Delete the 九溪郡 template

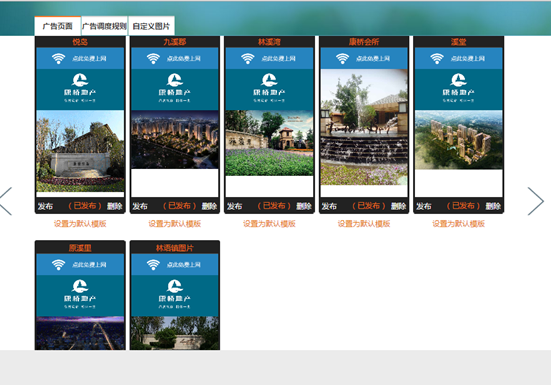point(209,206)
